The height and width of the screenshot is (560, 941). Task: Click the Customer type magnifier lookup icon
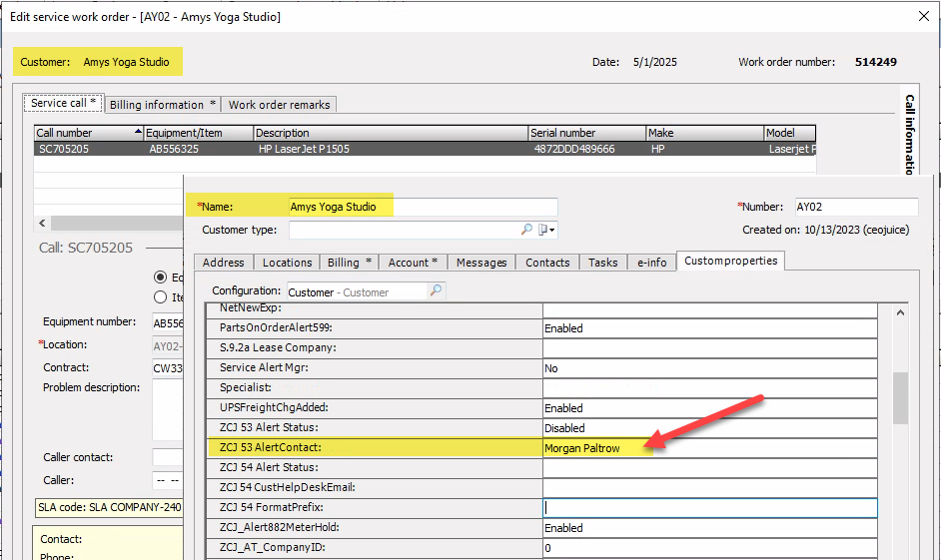[x=526, y=229]
